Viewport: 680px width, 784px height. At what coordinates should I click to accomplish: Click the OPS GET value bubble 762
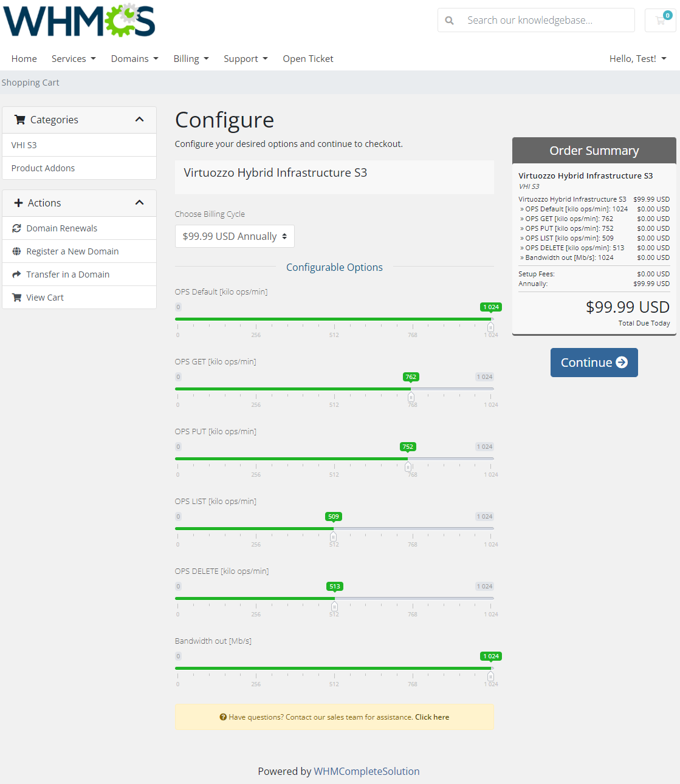click(411, 377)
